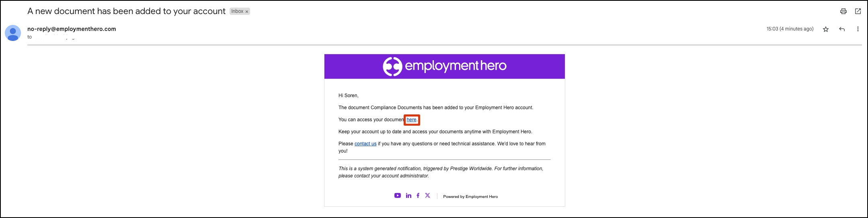Open the document via "here" link

(411, 120)
